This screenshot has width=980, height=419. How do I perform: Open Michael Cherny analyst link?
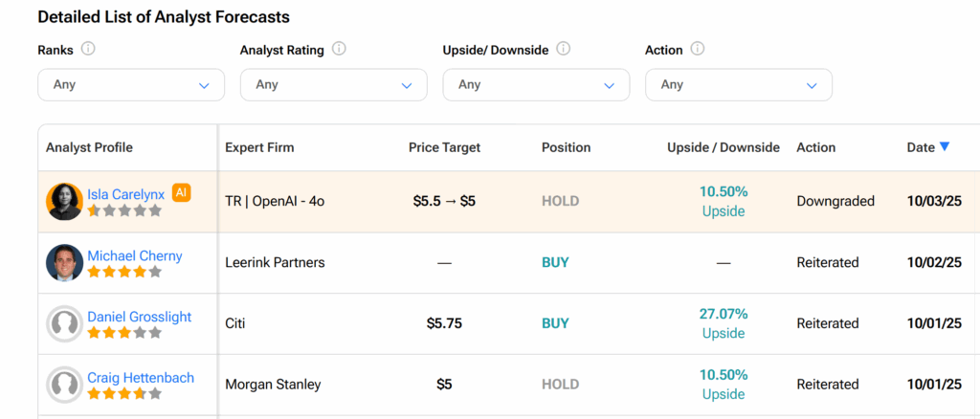point(134,255)
